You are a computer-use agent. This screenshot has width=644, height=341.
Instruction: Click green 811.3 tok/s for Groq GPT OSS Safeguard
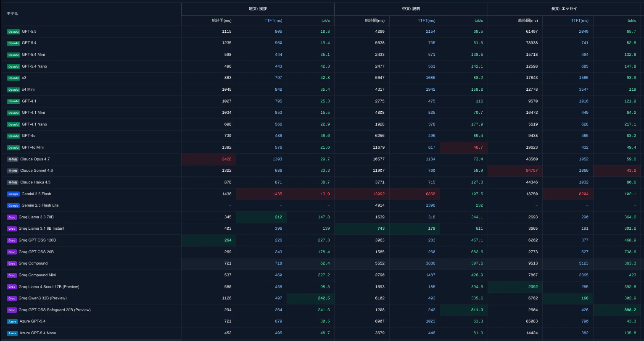pyautogui.click(x=477, y=310)
